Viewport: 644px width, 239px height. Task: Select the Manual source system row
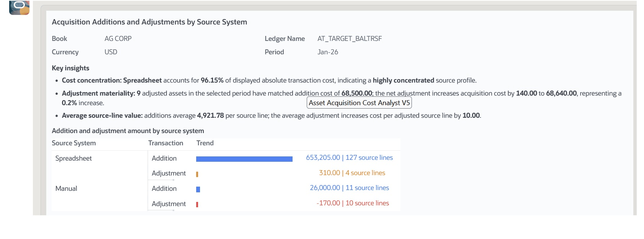(66, 189)
